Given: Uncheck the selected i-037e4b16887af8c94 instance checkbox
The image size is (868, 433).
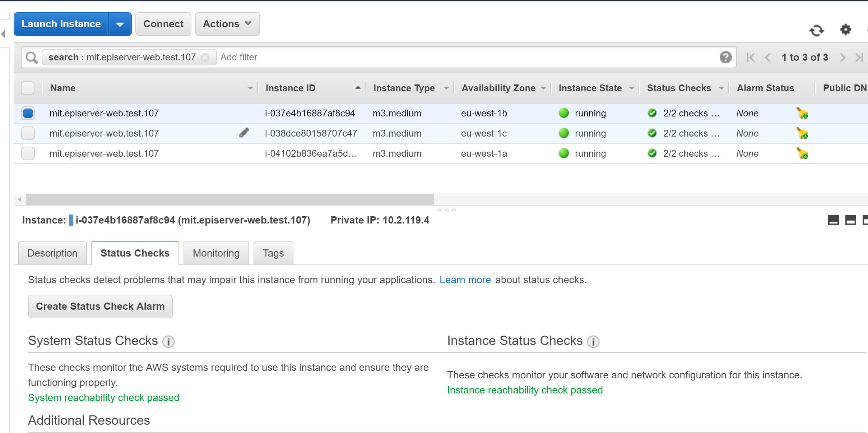Looking at the screenshot, I should click(x=28, y=113).
